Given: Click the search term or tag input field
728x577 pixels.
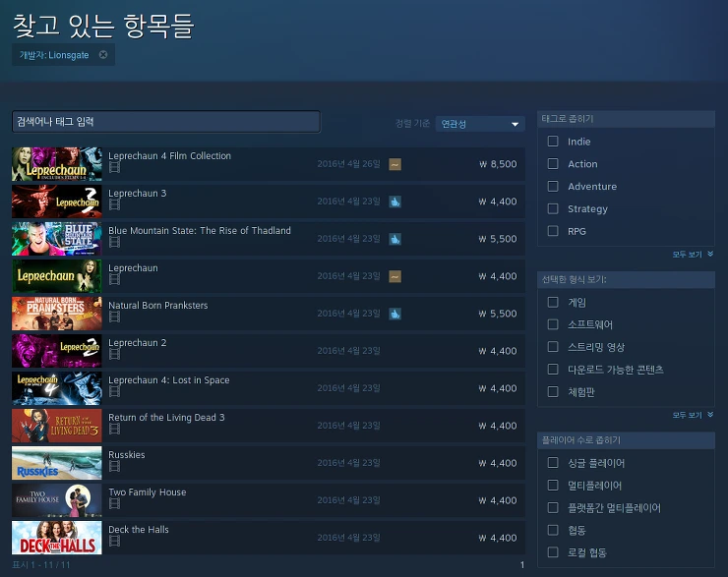Looking at the screenshot, I should pyautogui.click(x=166, y=122).
